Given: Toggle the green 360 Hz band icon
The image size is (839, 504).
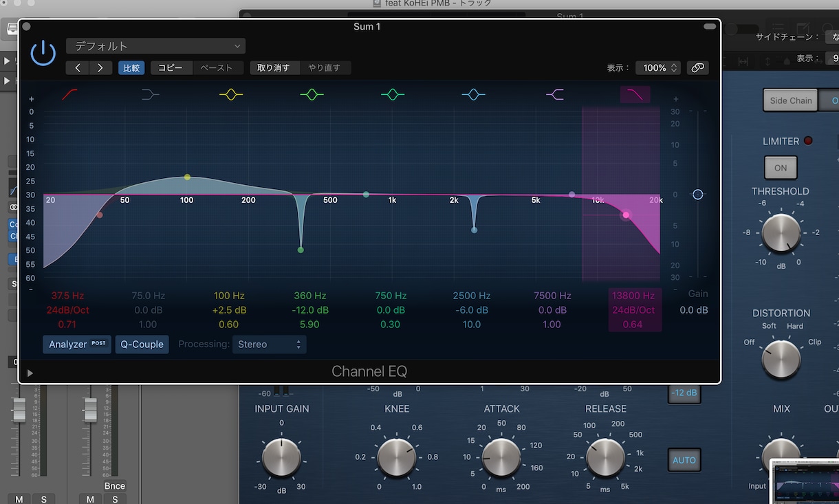Looking at the screenshot, I should pyautogui.click(x=312, y=94).
